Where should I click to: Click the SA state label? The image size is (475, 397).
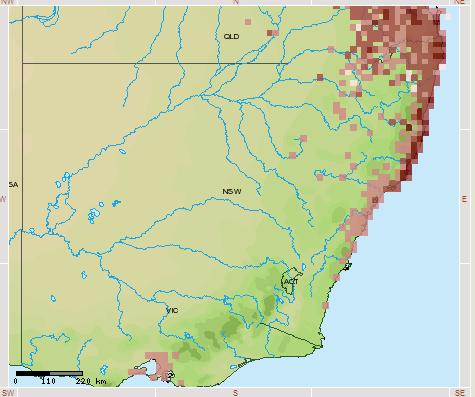tap(13, 185)
